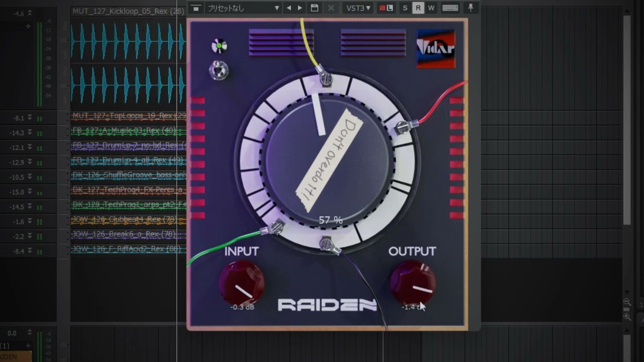Expand the track with volume -12.1

30,147
